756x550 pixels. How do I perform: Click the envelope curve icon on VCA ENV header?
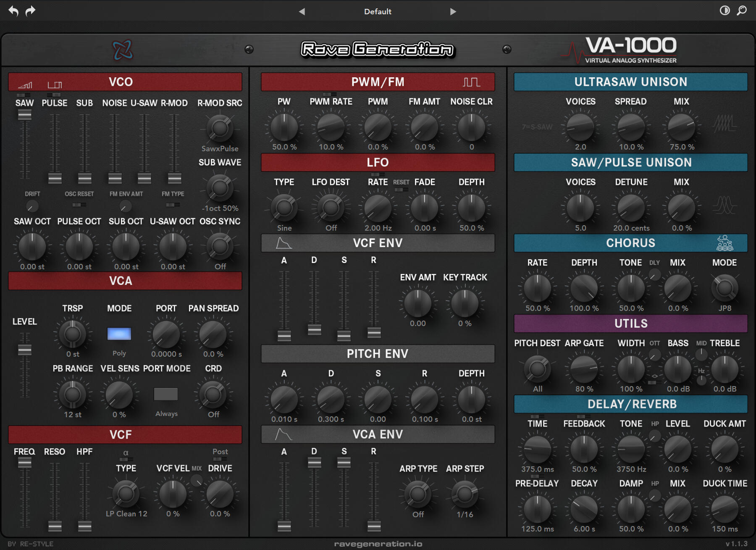point(284,434)
